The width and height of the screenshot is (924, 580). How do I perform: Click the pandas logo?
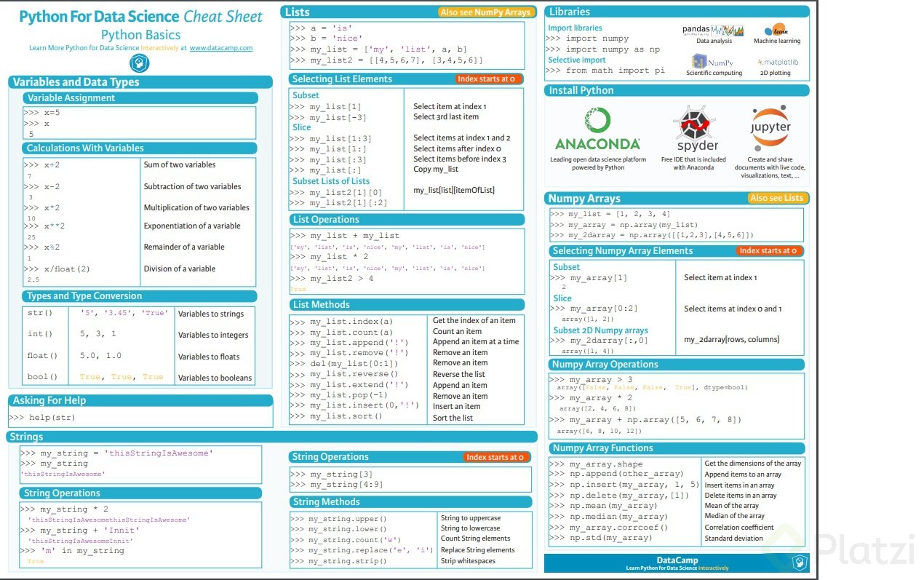tap(713, 30)
